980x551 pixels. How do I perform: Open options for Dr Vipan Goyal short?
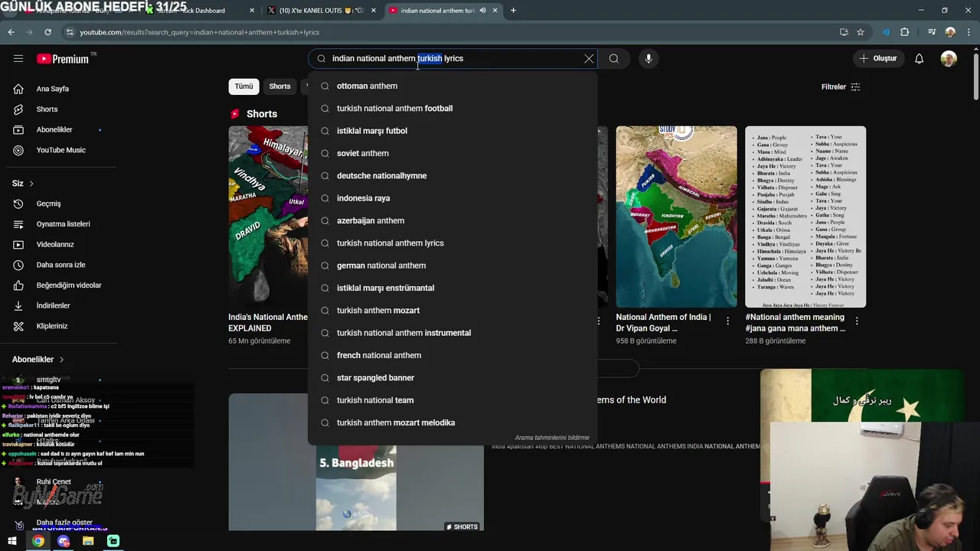[x=728, y=321]
